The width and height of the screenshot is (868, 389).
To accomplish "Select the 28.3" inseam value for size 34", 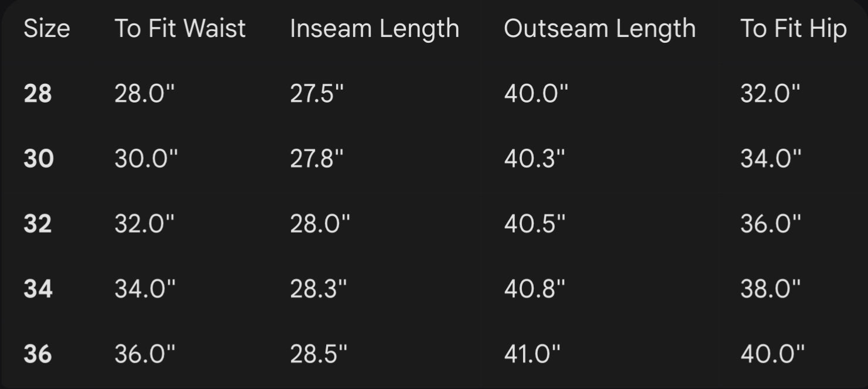I will click(x=318, y=289).
